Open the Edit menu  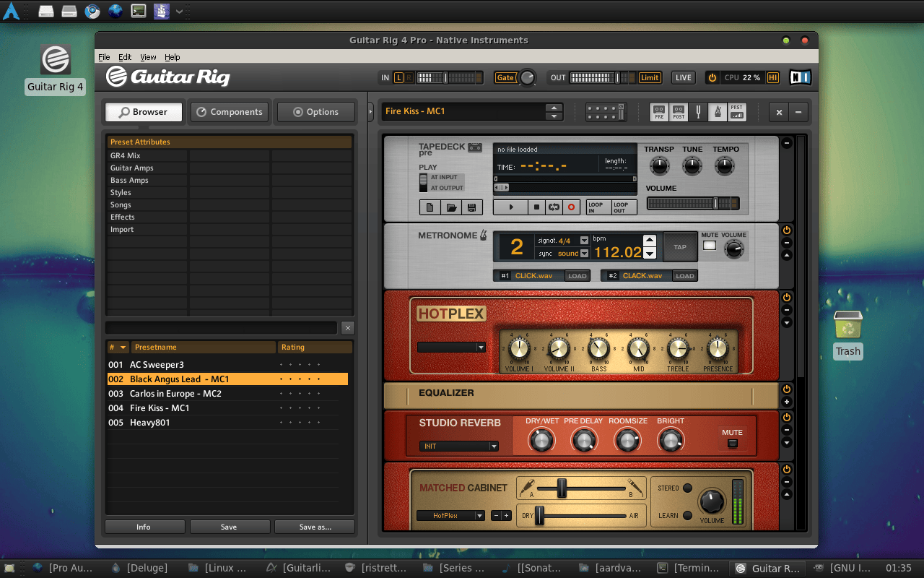125,57
